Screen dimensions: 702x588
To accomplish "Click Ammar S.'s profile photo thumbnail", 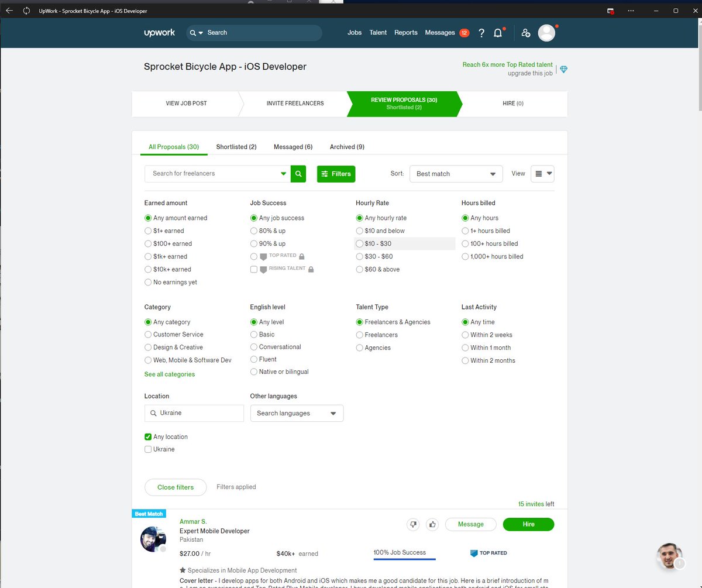I will click(x=153, y=539).
